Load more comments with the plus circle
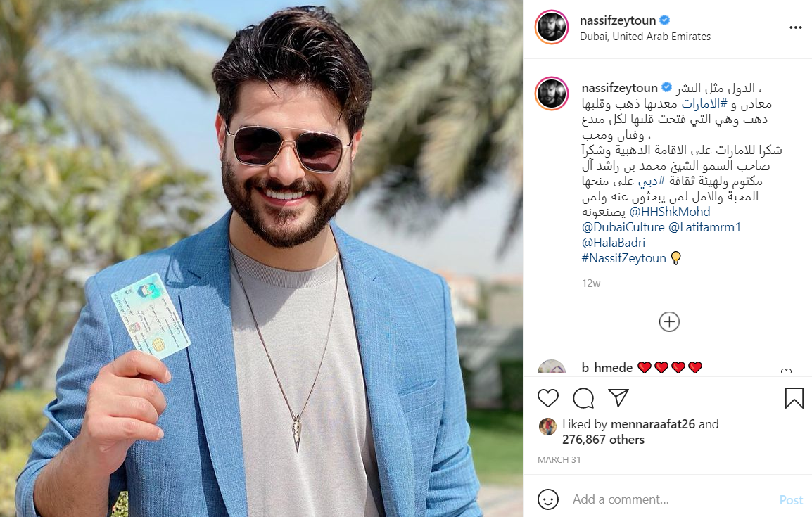The height and width of the screenshot is (517, 812). pos(669,322)
